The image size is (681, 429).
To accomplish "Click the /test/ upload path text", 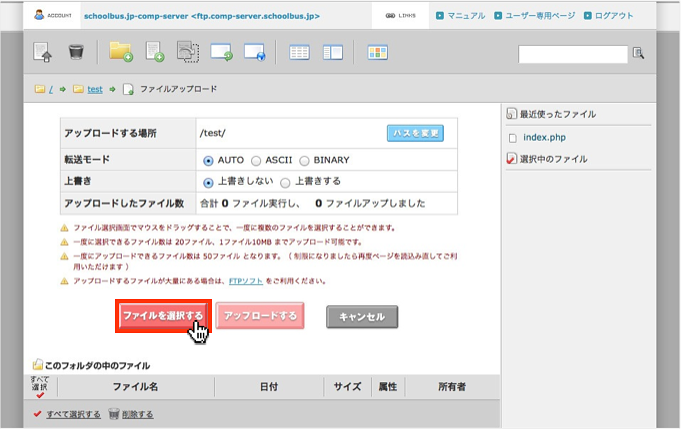I will pos(212,133).
